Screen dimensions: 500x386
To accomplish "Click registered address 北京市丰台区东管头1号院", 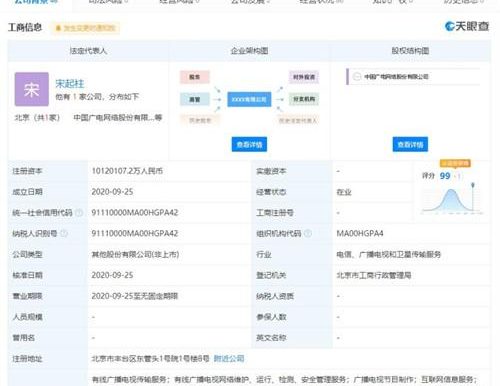I will 150,359.
